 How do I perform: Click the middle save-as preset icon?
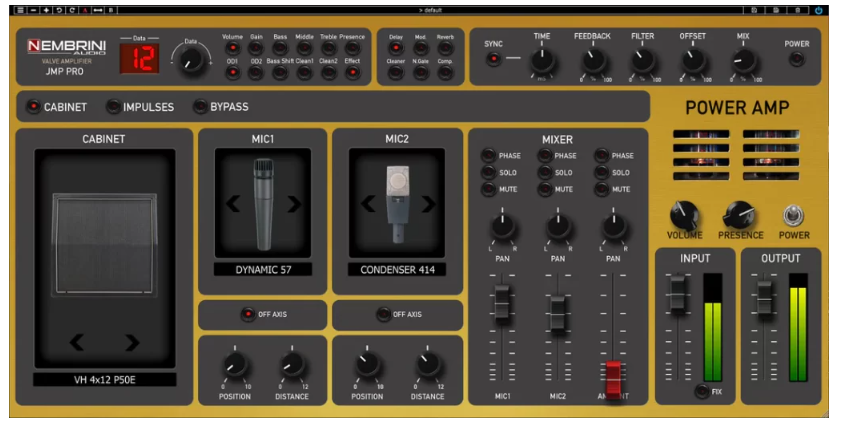pyautogui.click(x=776, y=10)
